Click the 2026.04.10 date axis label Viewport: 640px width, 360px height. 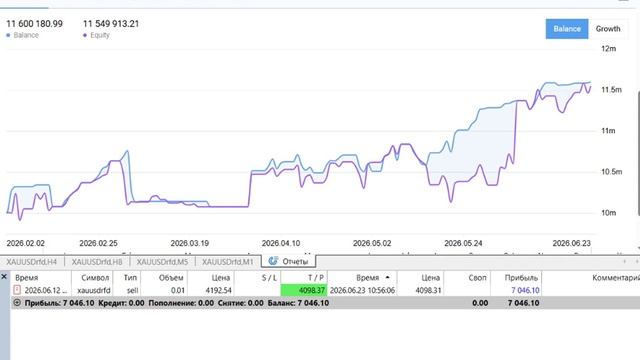tap(281, 243)
